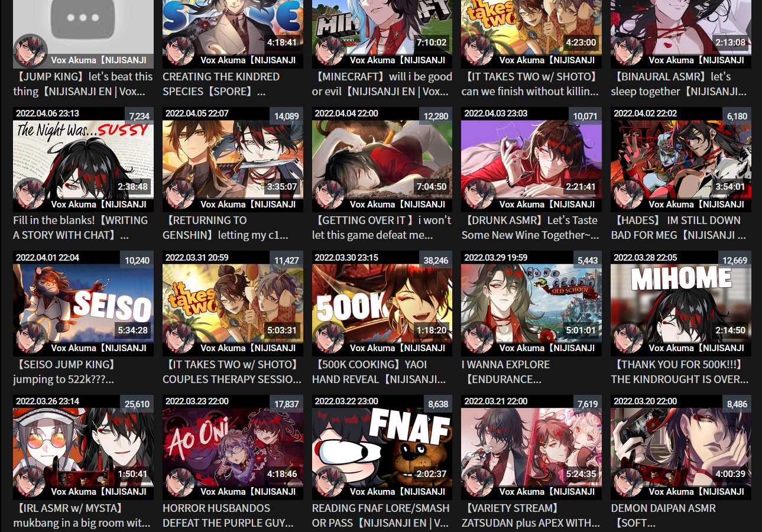The height and width of the screenshot is (532, 762).
Task: Click channel avatar on Ao Oni video
Action: 180,481
